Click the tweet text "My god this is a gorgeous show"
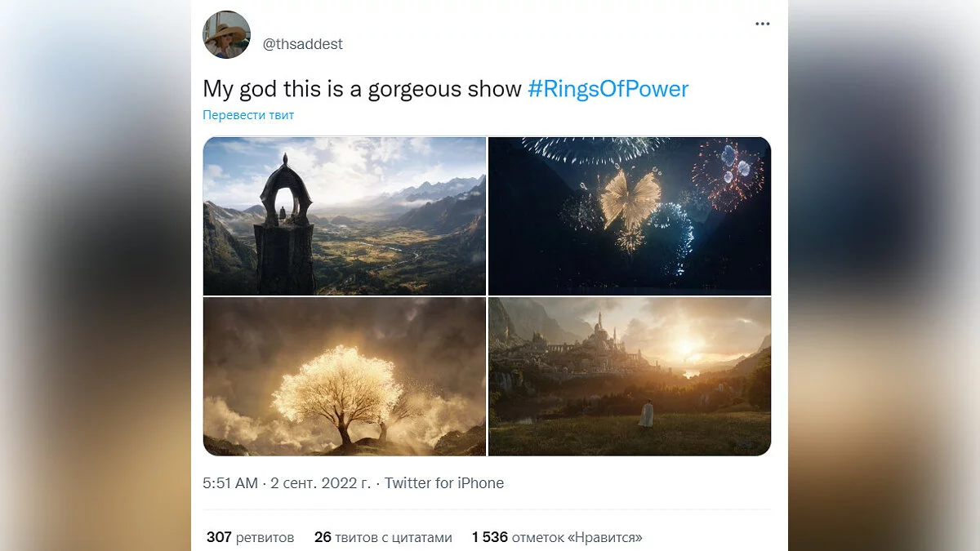 tap(362, 89)
